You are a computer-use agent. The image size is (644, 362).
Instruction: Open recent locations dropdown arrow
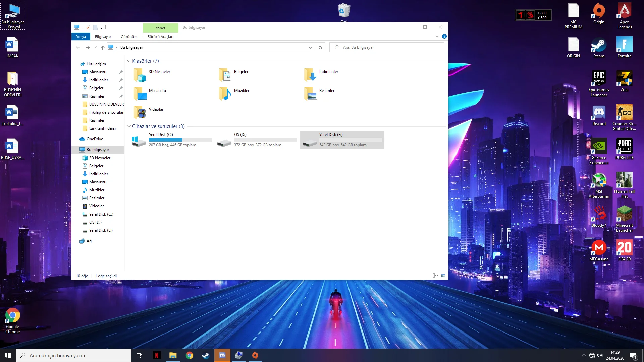(x=96, y=47)
